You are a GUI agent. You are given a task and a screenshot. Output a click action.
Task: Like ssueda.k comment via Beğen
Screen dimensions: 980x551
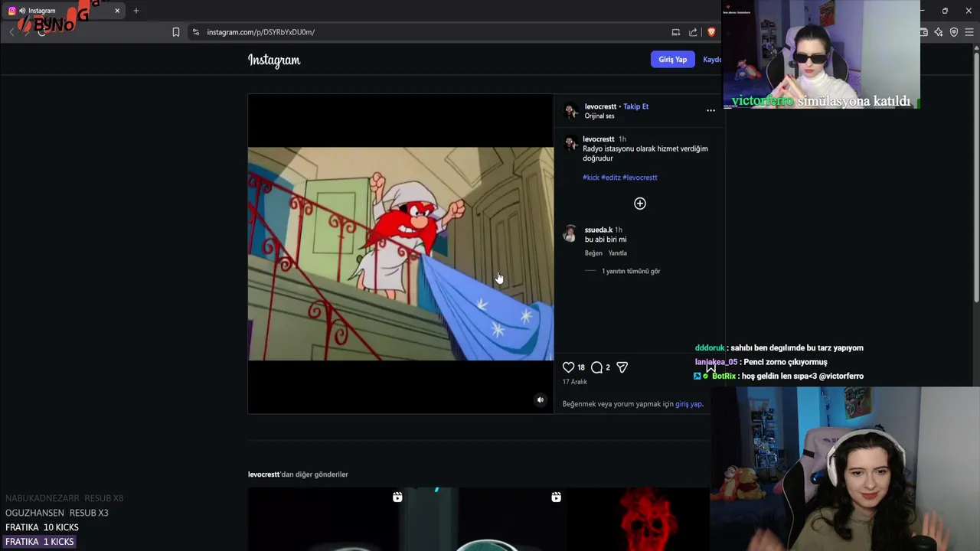593,253
